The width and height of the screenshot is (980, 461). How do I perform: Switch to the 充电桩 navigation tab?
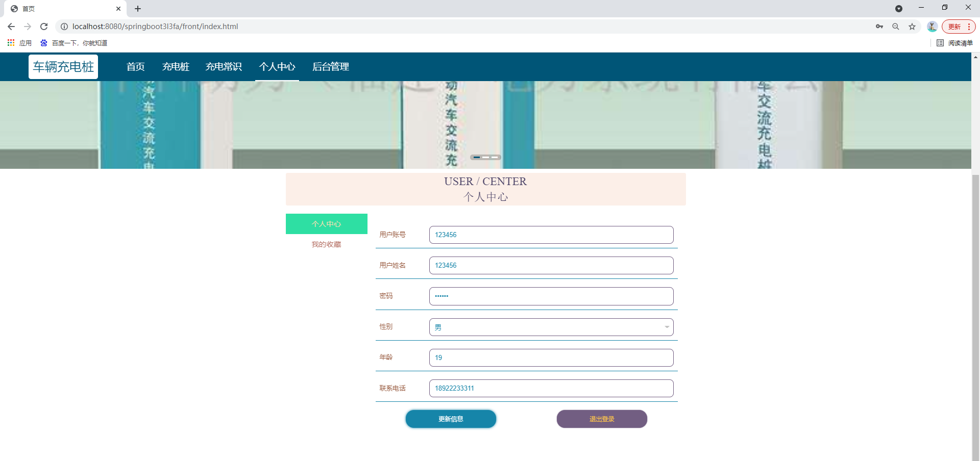pyautogui.click(x=176, y=67)
